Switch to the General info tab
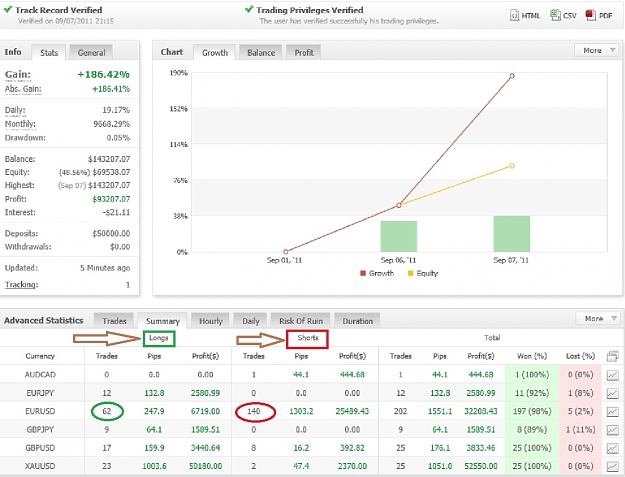The image size is (625, 477). click(91, 53)
